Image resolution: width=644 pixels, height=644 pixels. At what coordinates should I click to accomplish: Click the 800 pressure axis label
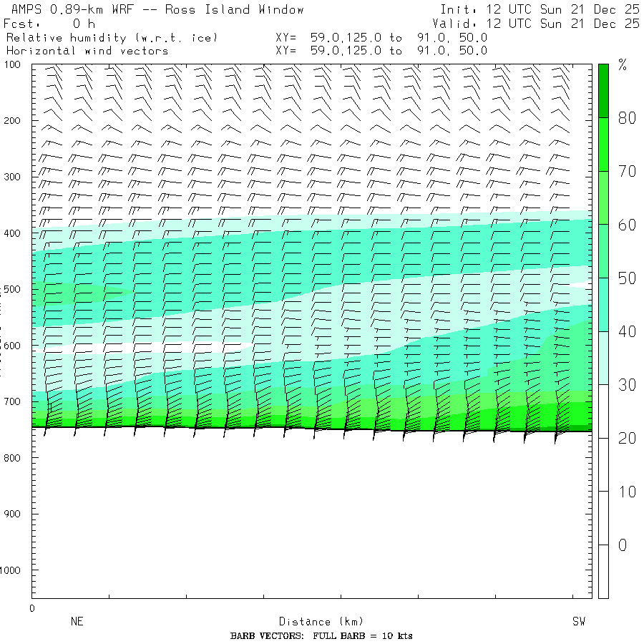pos(12,458)
